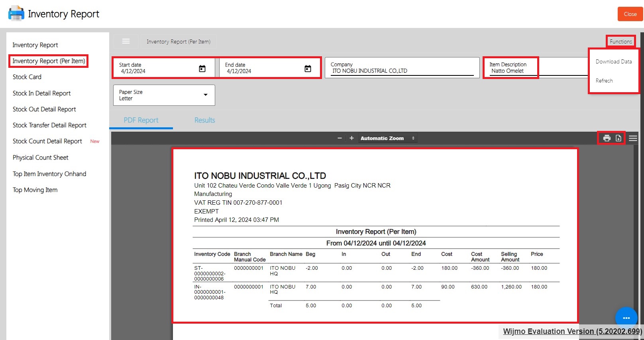644x340 pixels.
Task: Open the End date calendar picker
Action: click(x=308, y=69)
